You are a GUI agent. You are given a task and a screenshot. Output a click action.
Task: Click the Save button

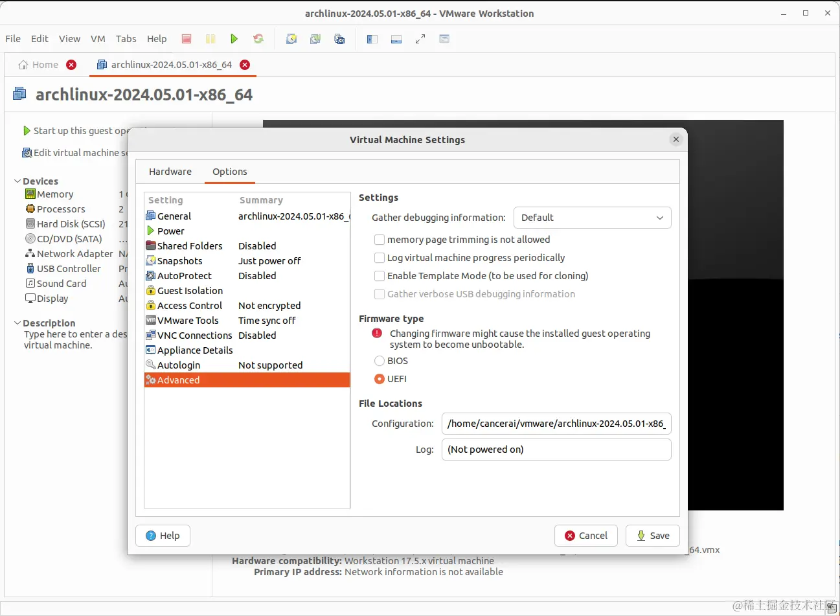point(653,536)
